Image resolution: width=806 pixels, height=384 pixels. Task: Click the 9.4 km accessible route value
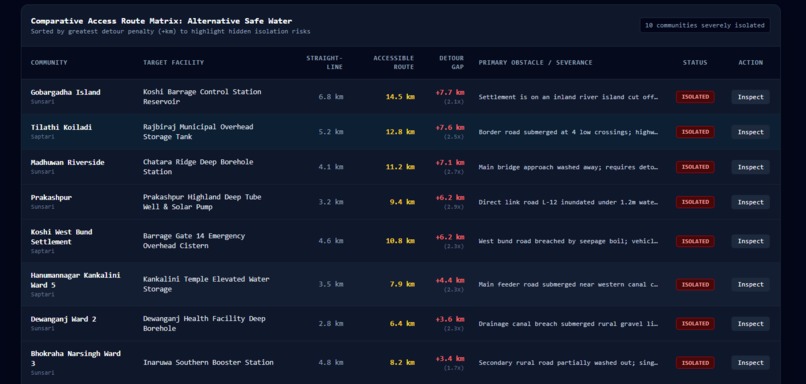[402, 202]
